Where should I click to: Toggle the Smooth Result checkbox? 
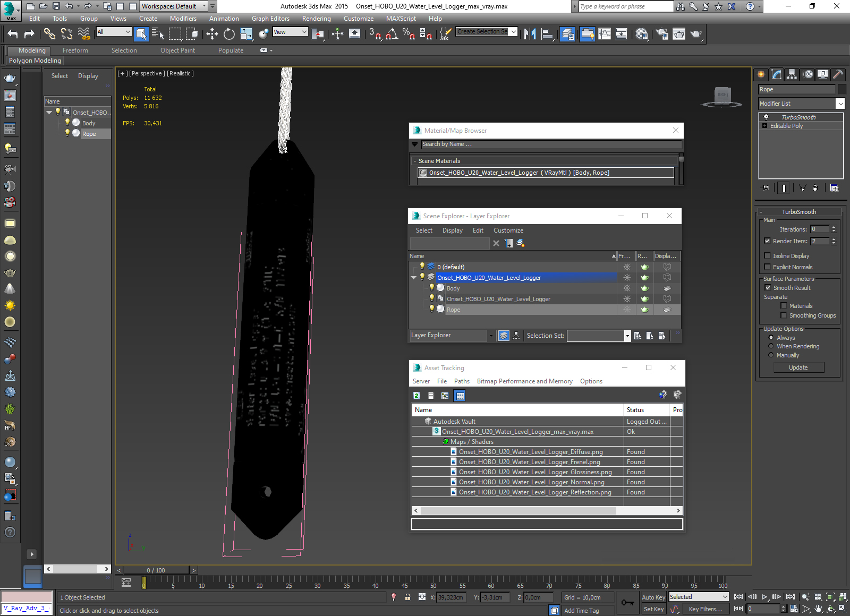pyautogui.click(x=768, y=288)
